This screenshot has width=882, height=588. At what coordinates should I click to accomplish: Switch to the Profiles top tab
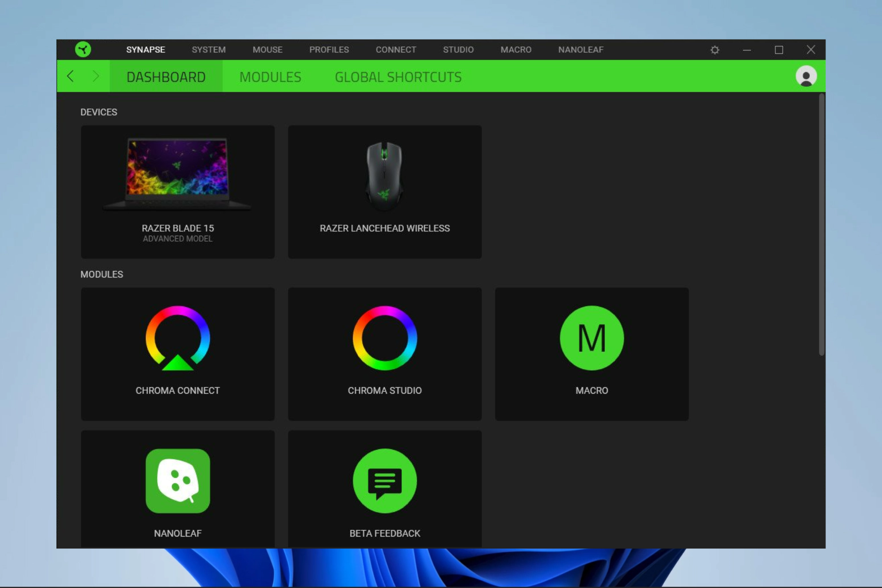(x=329, y=50)
